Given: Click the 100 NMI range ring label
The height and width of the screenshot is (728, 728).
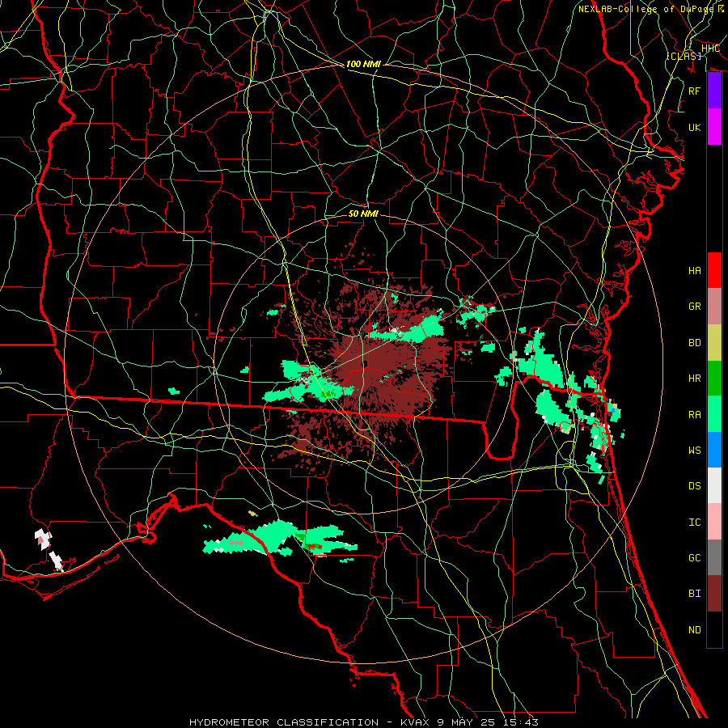Looking at the screenshot, I should 363,64.
